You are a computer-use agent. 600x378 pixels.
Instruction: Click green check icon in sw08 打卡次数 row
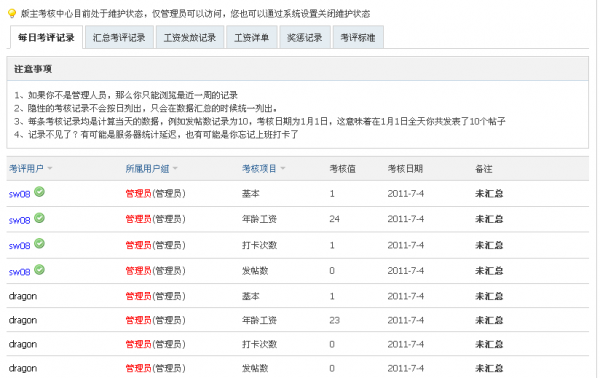coord(39,243)
